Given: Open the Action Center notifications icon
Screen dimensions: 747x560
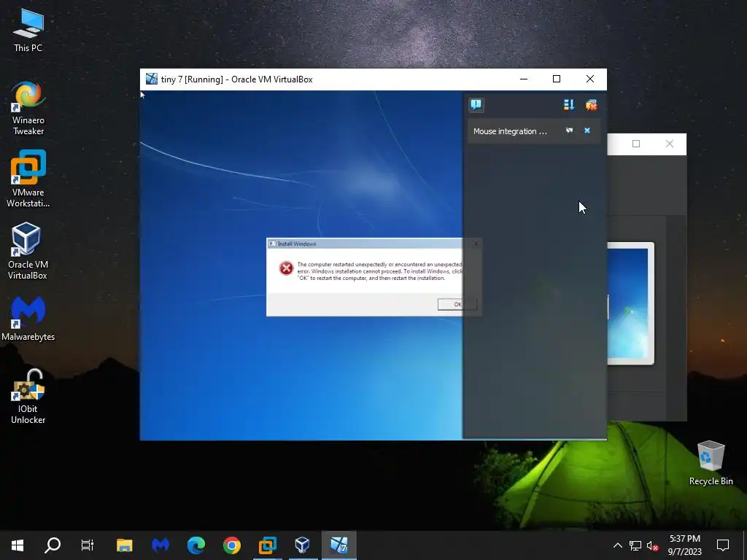Looking at the screenshot, I should click(723, 545).
